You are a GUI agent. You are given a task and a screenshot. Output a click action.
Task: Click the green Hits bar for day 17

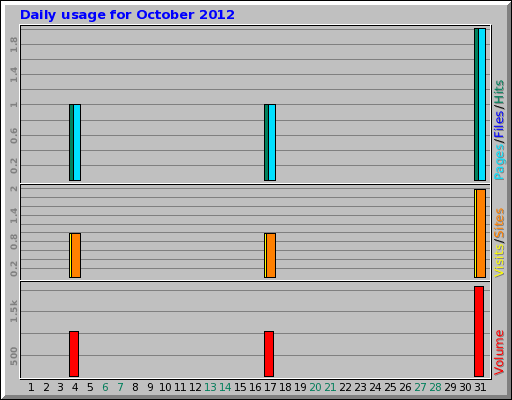pyautogui.click(x=266, y=143)
